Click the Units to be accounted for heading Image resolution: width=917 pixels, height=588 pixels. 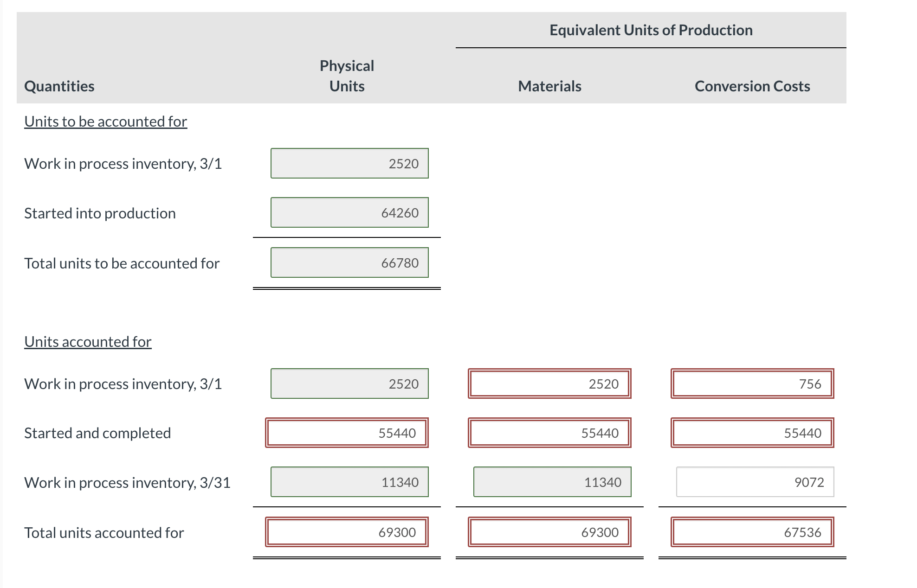coord(105,121)
